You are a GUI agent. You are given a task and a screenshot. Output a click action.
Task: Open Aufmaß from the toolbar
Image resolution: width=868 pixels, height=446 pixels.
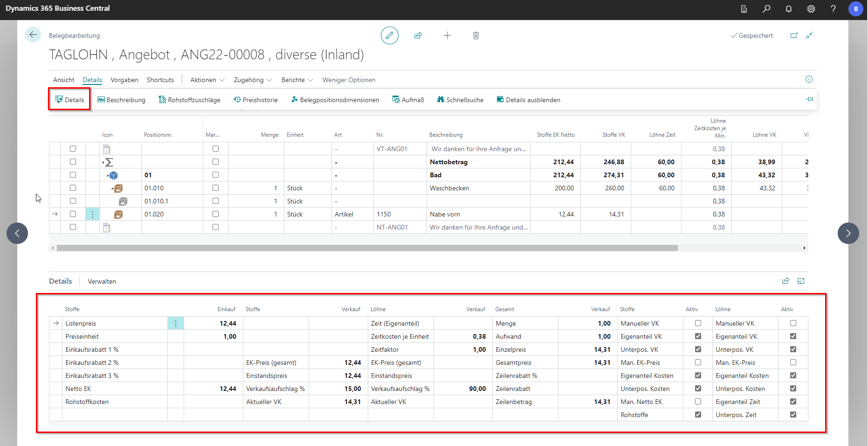[x=408, y=100]
